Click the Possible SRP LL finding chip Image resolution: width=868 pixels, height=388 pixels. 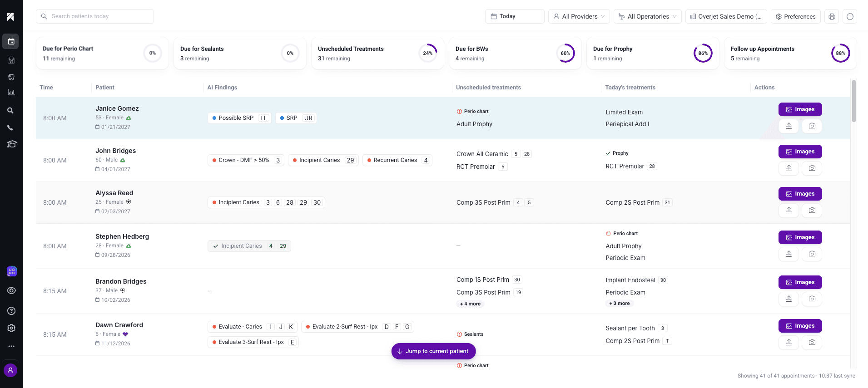239,118
